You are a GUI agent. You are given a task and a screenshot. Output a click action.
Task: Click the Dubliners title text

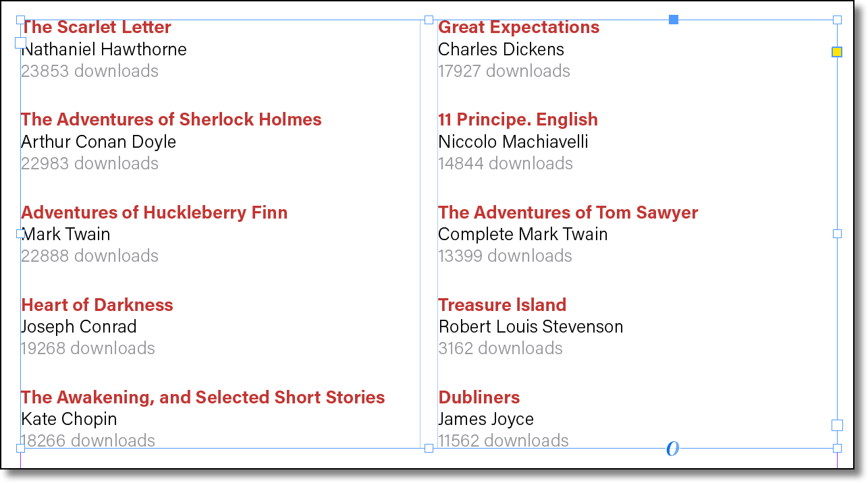tap(479, 397)
